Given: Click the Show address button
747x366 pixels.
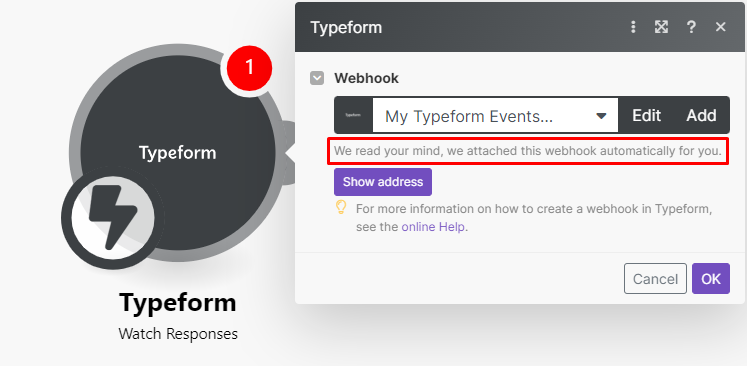Looking at the screenshot, I should pyautogui.click(x=383, y=182).
